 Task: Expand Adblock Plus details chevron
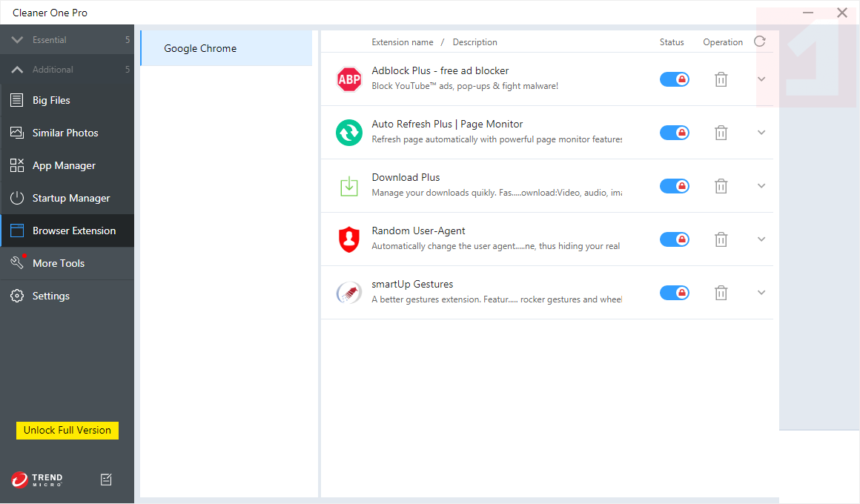(x=761, y=79)
